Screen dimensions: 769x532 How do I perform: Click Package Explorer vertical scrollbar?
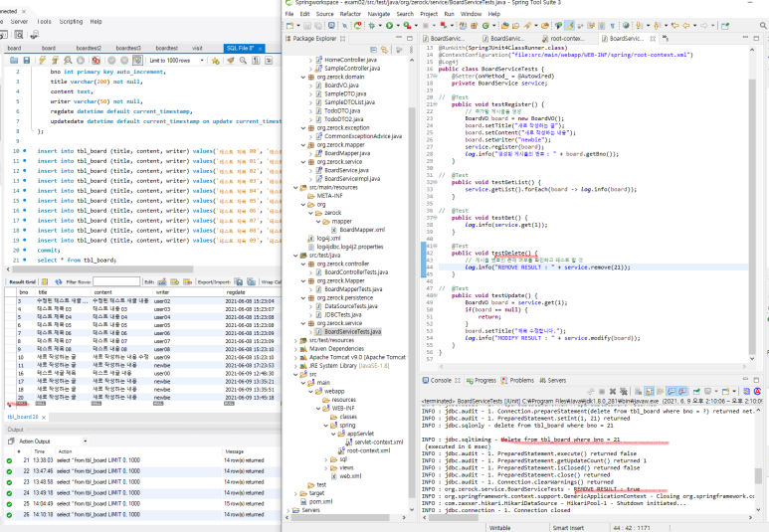[412, 302]
